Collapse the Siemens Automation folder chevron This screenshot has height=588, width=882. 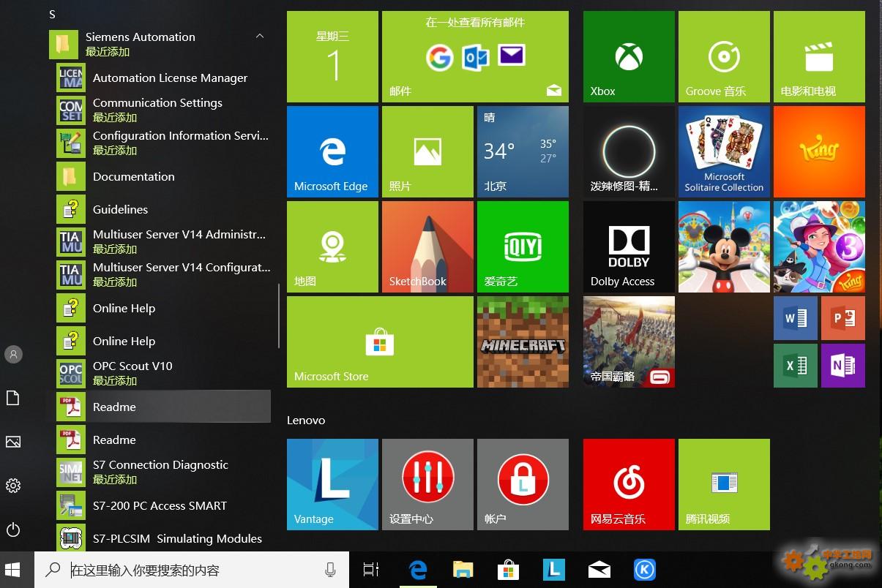(x=260, y=37)
